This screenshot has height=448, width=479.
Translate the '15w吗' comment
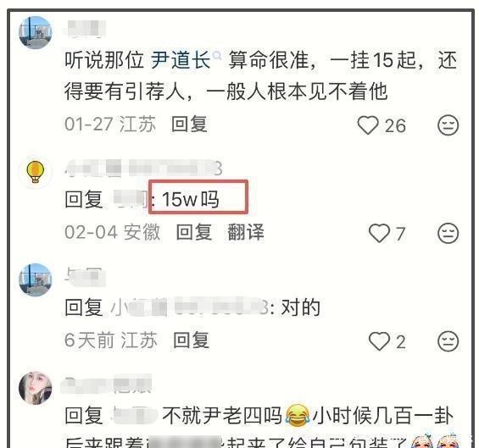coord(246,232)
